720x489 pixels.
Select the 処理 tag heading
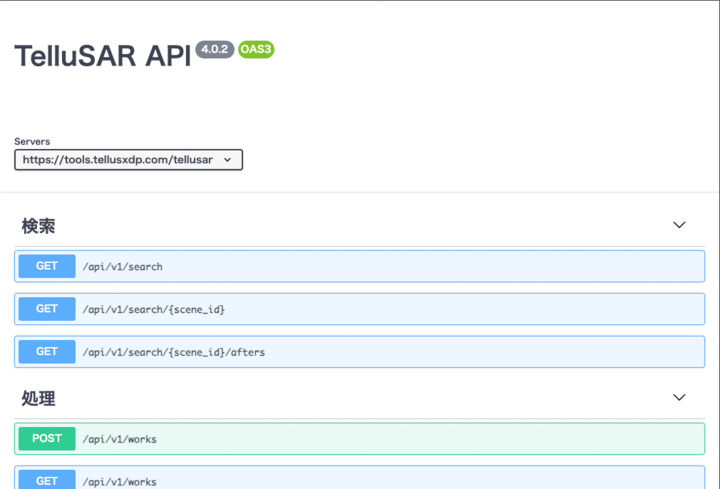coord(39,398)
